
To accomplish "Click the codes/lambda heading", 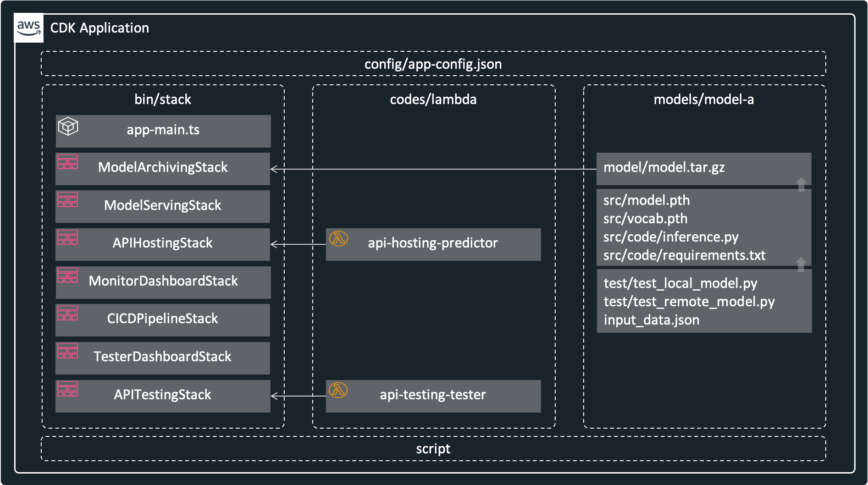I will [x=433, y=99].
